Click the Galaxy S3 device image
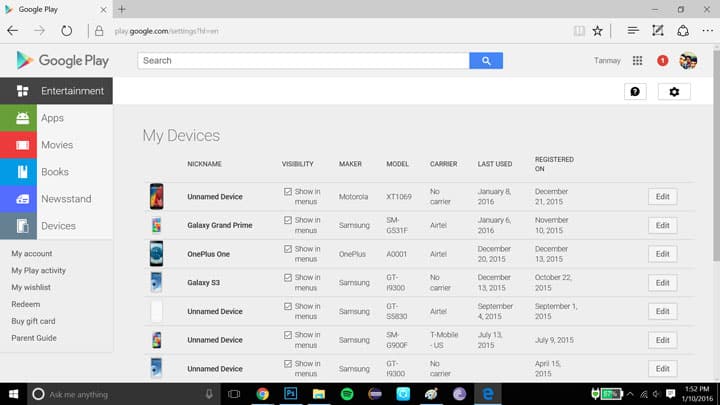The image size is (720, 405). point(157,282)
